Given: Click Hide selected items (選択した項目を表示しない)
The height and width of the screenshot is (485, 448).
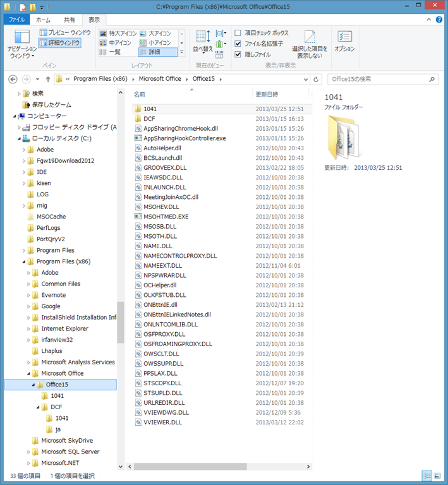Looking at the screenshot, I should [x=310, y=44].
